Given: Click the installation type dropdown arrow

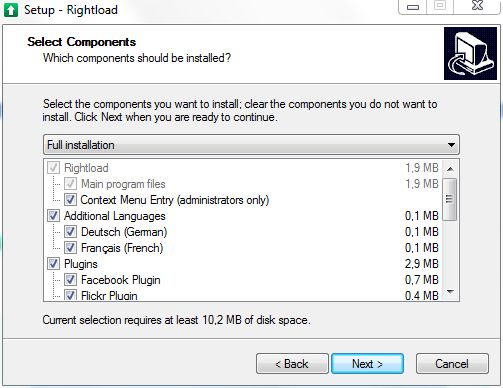Looking at the screenshot, I should tap(451, 145).
